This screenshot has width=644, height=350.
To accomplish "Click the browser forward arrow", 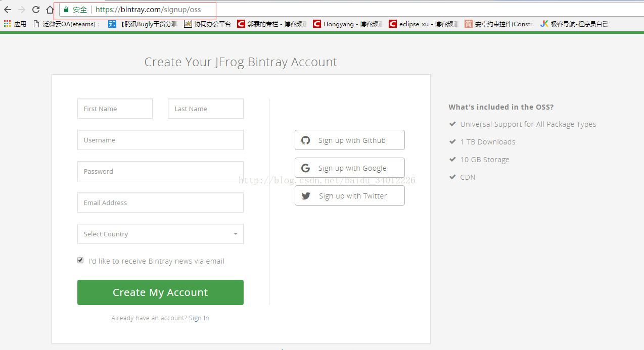I will click(x=21, y=10).
